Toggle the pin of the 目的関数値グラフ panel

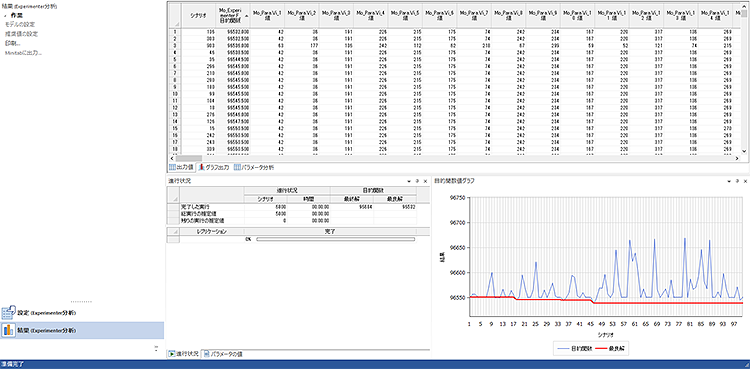click(x=737, y=181)
